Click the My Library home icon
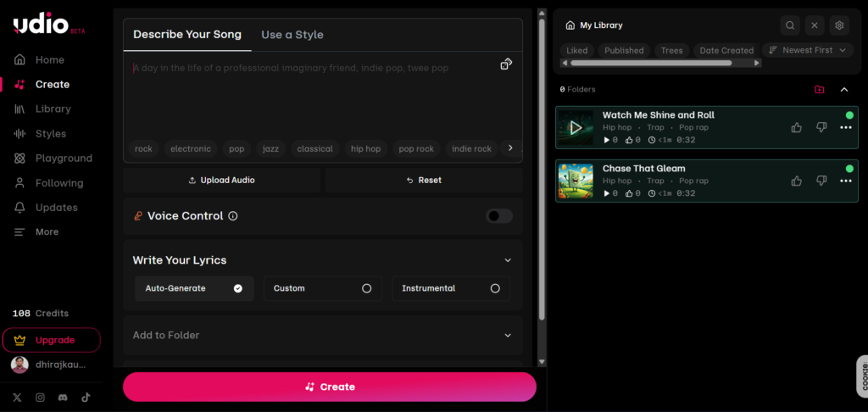 (570, 25)
